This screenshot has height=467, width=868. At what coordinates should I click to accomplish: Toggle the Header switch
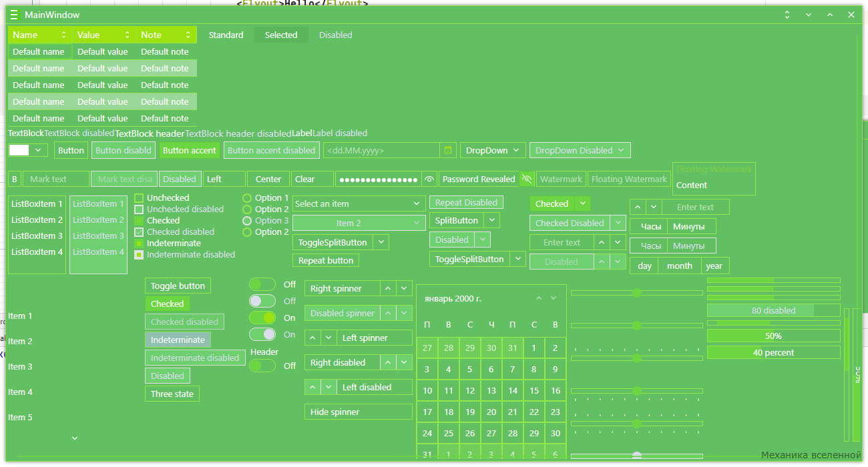coord(262,366)
